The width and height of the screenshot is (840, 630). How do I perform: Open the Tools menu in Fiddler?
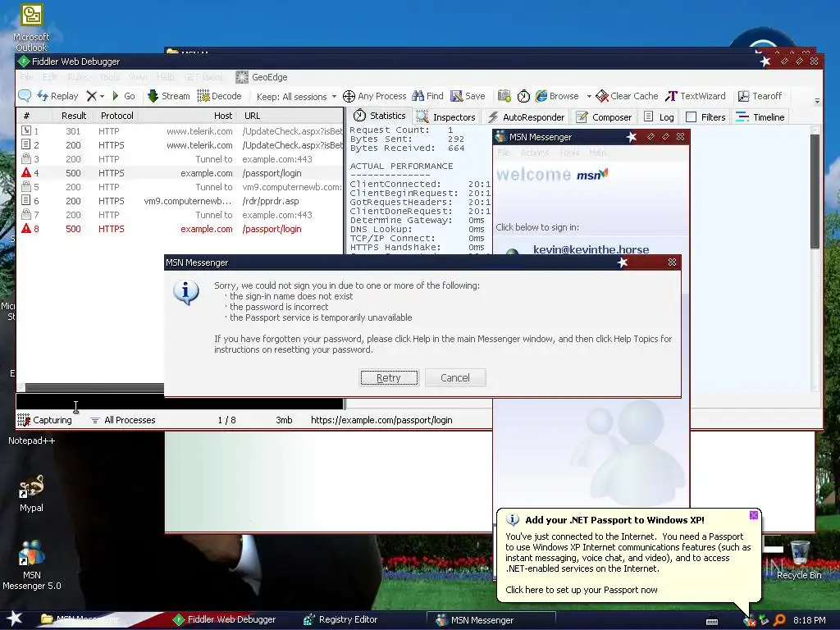[x=109, y=77]
